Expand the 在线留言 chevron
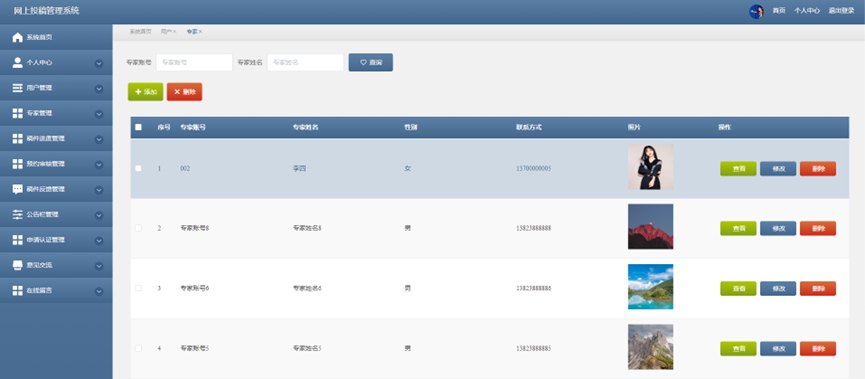The image size is (865, 379). click(x=99, y=291)
